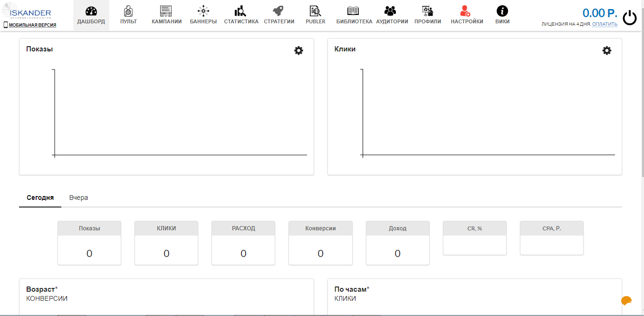
Task: Click the Показы stat card
Action: tap(89, 243)
